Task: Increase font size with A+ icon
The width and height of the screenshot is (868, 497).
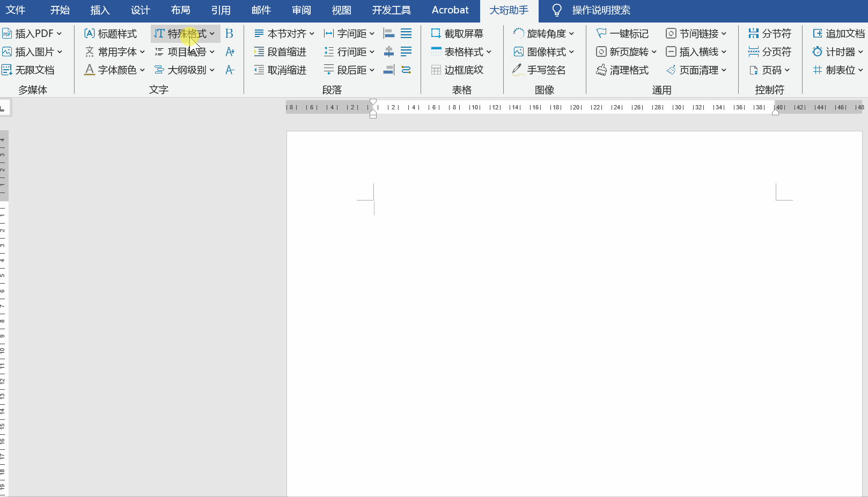Action: [230, 52]
